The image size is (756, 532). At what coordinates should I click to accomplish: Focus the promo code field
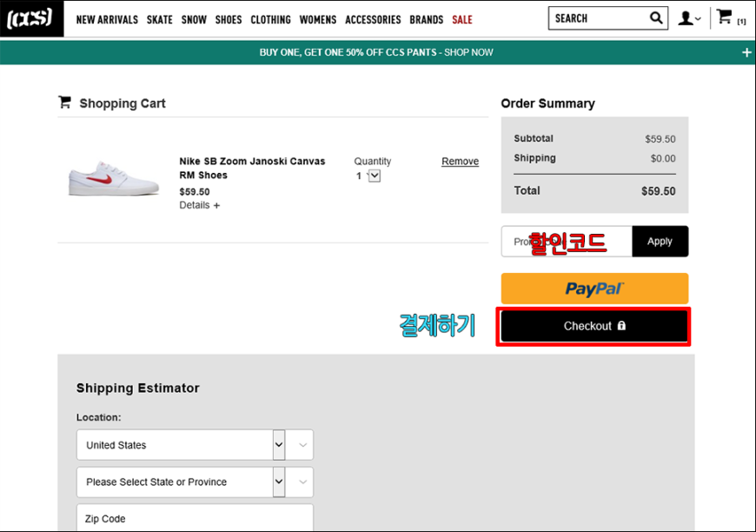(567, 241)
